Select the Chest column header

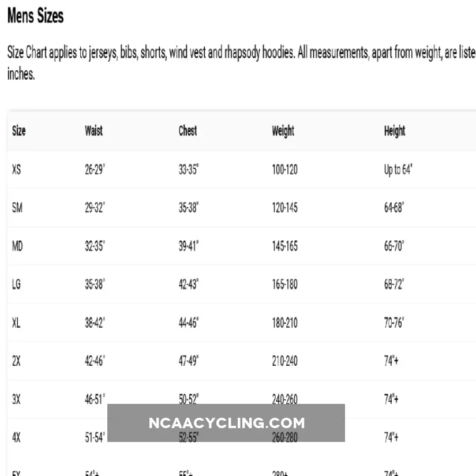point(188,131)
